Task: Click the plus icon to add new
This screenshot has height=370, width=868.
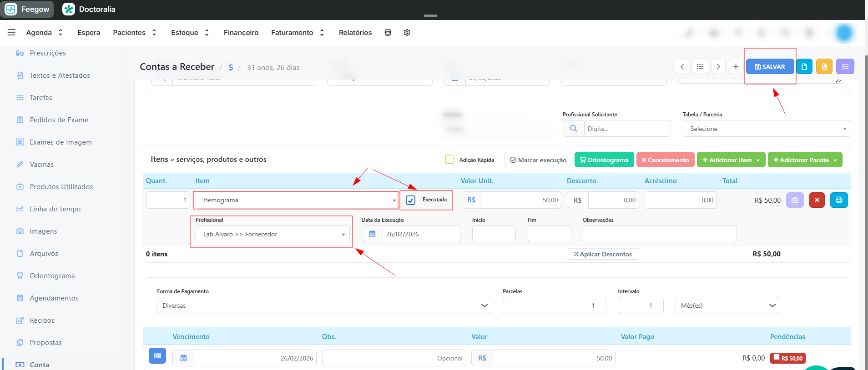Action: 736,67
